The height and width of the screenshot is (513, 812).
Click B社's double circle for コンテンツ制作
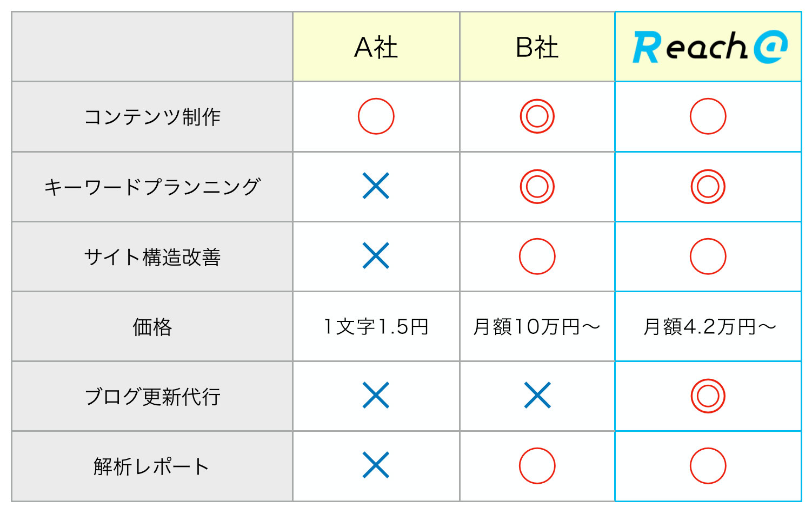[x=537, y=116]
